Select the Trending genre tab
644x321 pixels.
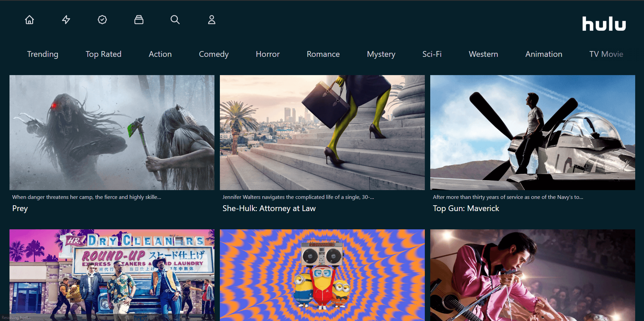click(x=43, y=54)
